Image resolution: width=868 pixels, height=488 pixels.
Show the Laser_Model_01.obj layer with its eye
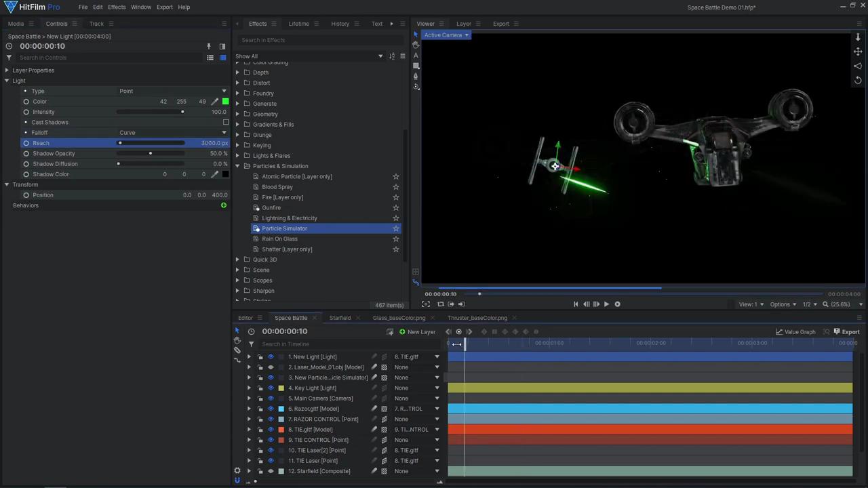click(271, 367)
